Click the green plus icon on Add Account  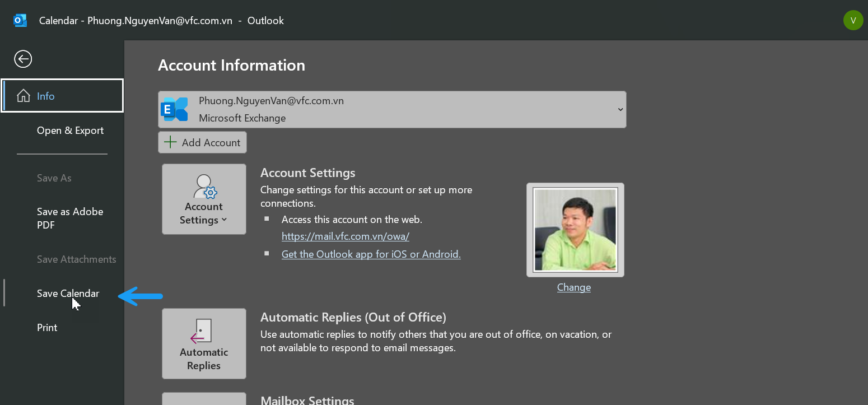click(x=170, y=142)
